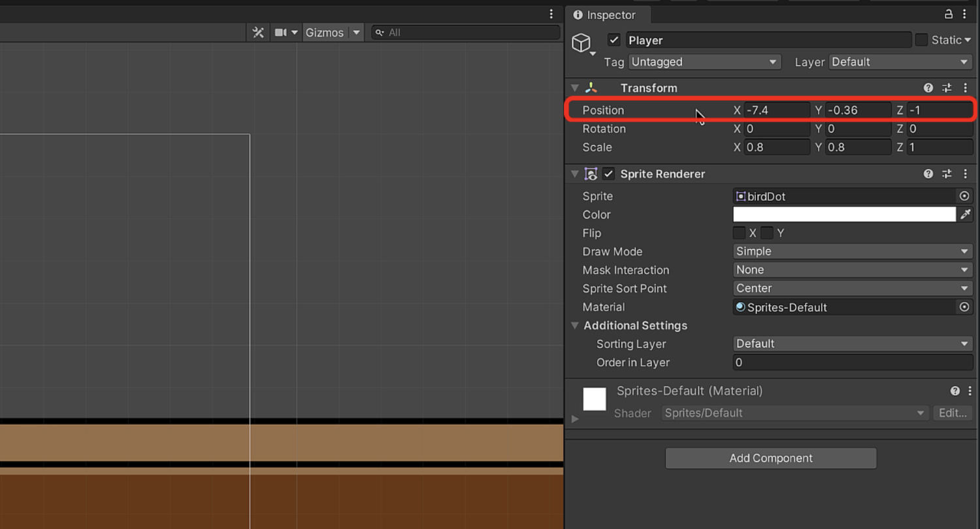Screen dimensions: 980x529
Task: Open Transform help reference icon
Action: click(x=928, y=88)
